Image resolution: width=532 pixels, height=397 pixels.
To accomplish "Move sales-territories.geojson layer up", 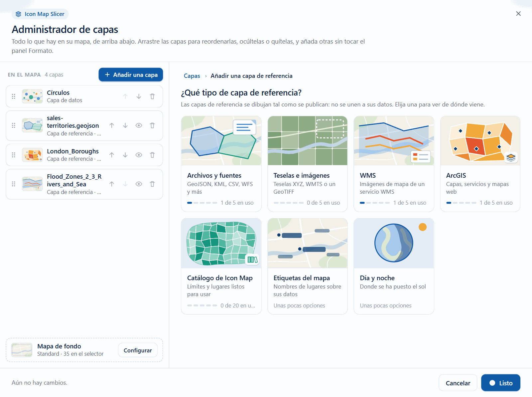I will [112, 125].
